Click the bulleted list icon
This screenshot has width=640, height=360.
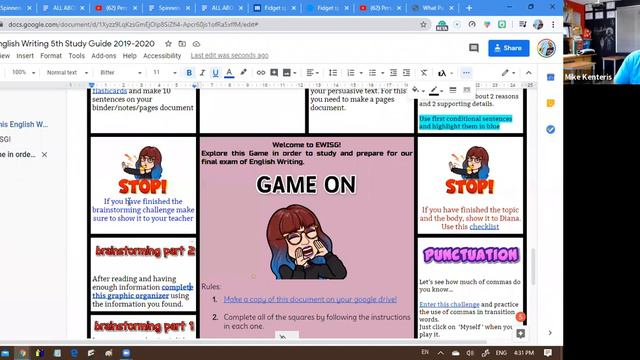pos(372,73)
